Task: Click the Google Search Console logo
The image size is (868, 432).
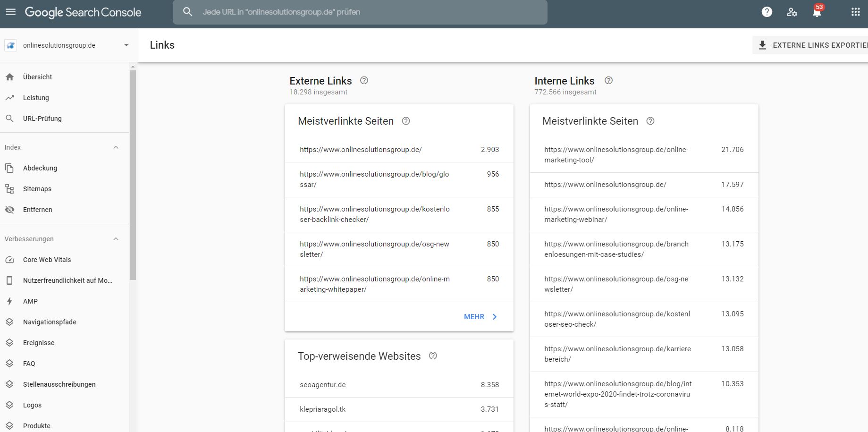Action: click(x=83, y=12)
